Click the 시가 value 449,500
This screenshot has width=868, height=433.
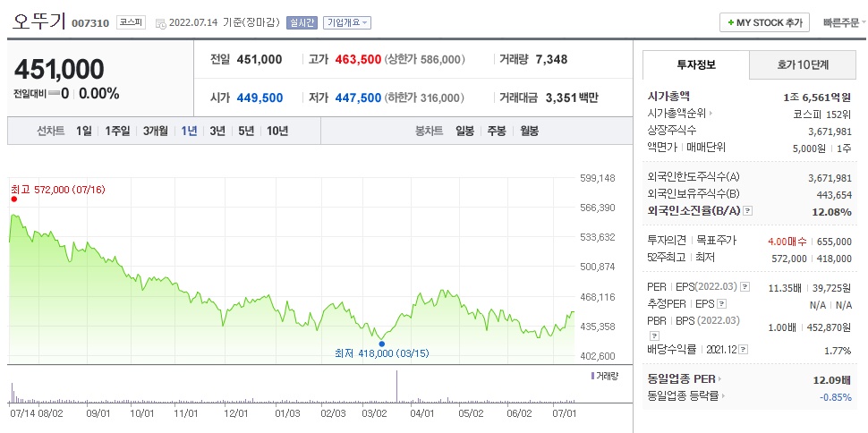tap(260, 98)
